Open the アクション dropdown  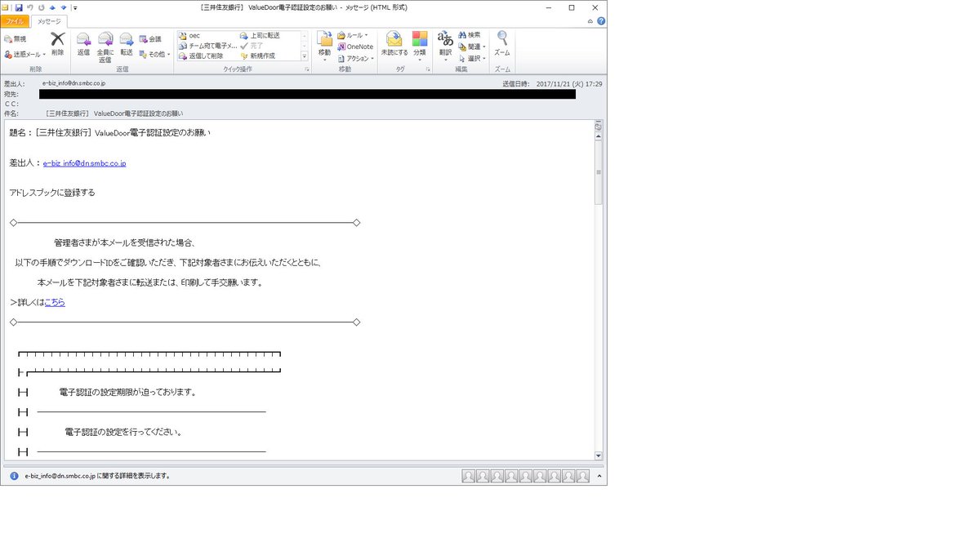355,58
